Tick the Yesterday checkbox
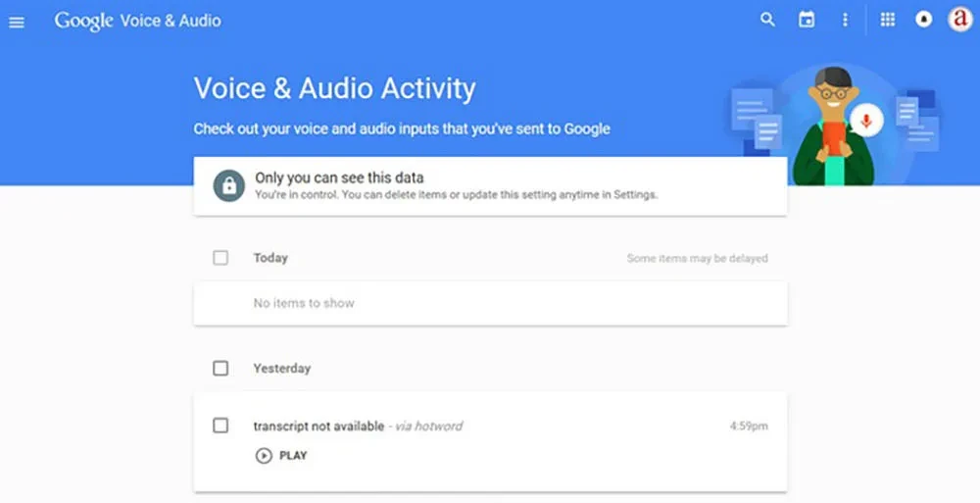The height and width of the screenshot is (503, 980). pos(220,368)
